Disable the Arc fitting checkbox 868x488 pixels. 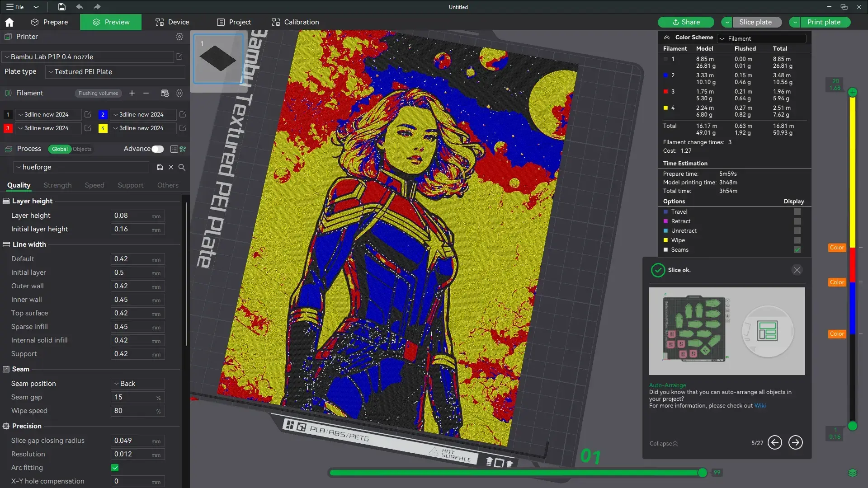coord(115,468)
